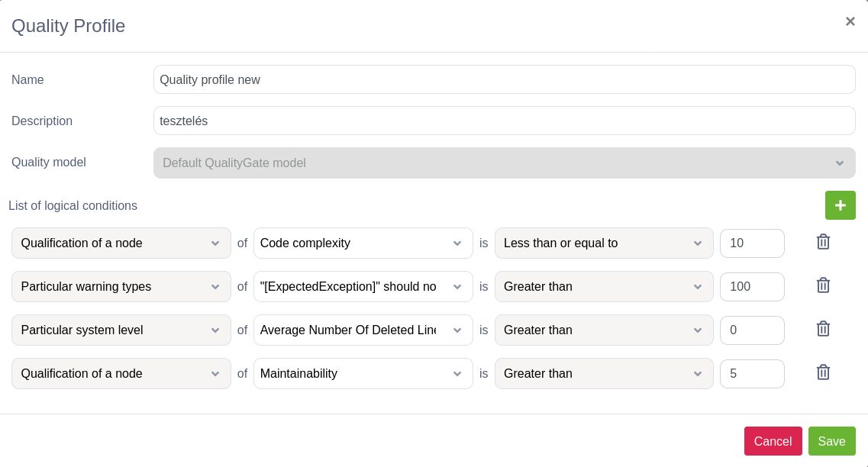This screenshot has height=467, width=868.
Task: Expand the ExpectedException warning type dropdown
Action: (363, 287)
